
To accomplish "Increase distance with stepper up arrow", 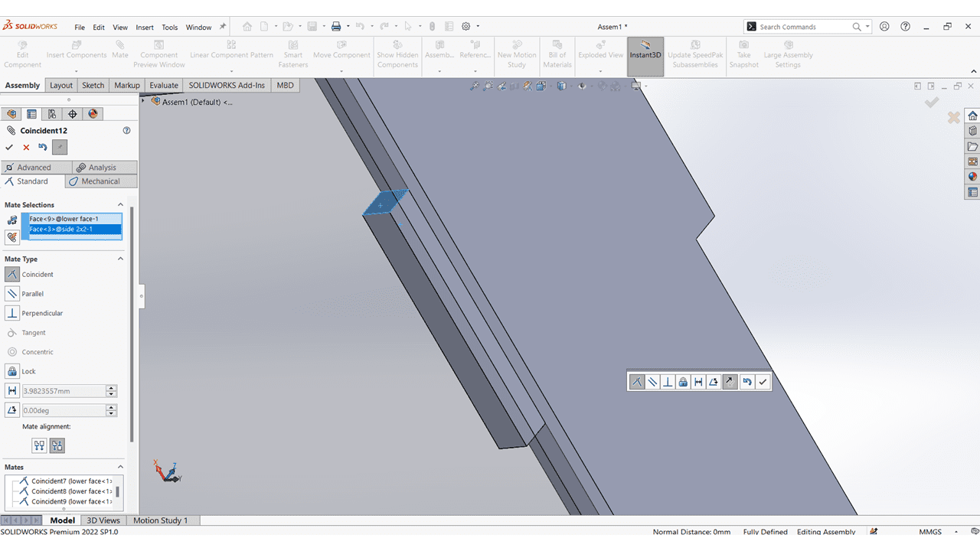I will (x=112, y=388).
